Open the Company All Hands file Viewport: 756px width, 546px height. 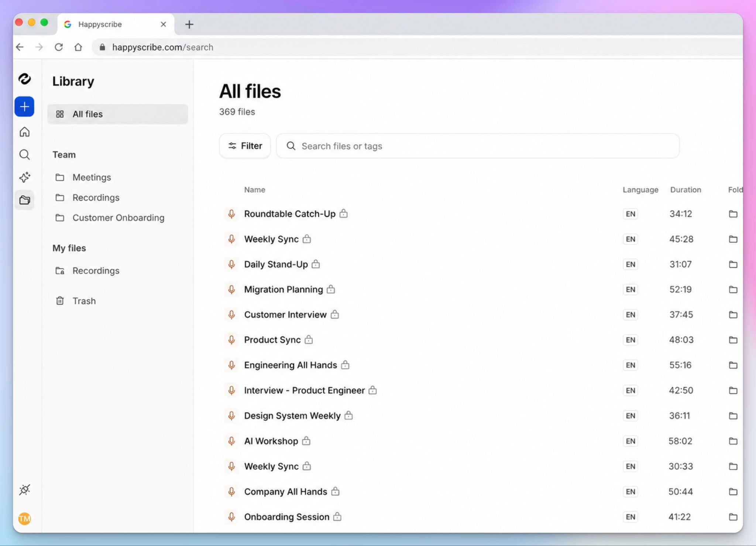pyautogui.click(x=286, y=492)
